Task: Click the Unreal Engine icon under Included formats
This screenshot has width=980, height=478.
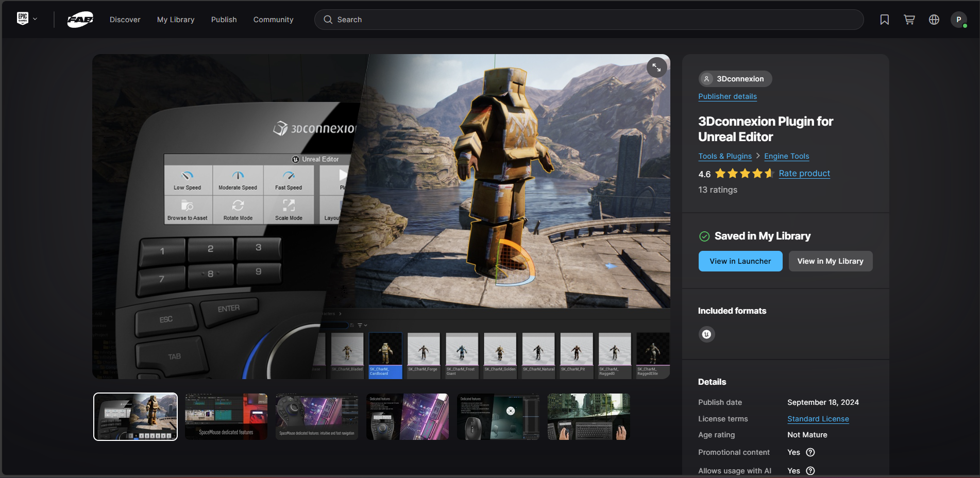Action: point(706,334)
